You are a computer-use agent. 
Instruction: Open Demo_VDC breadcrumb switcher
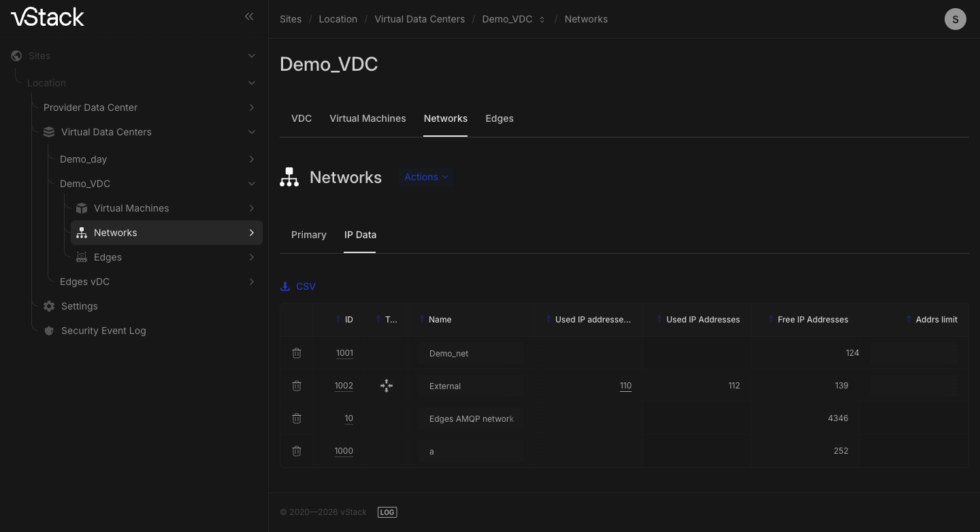pyautogui.click(x=542, y=20)
